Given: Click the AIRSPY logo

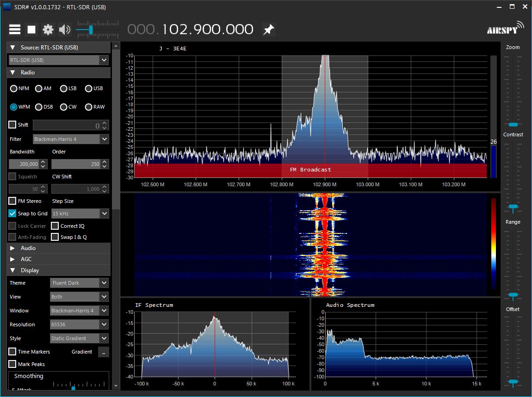Looking at the screenshot, I should tap(505, 29).
